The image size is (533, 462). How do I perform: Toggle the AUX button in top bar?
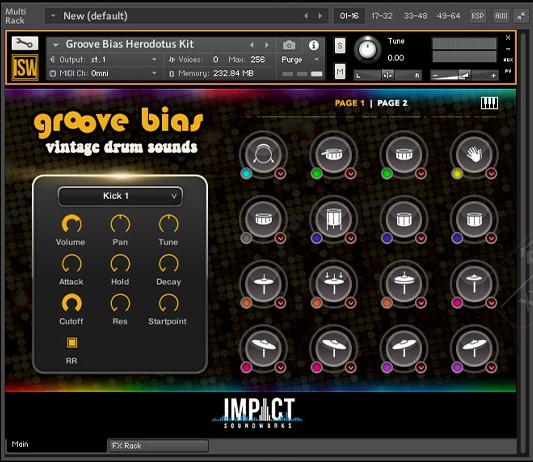[x=501, y=16]
